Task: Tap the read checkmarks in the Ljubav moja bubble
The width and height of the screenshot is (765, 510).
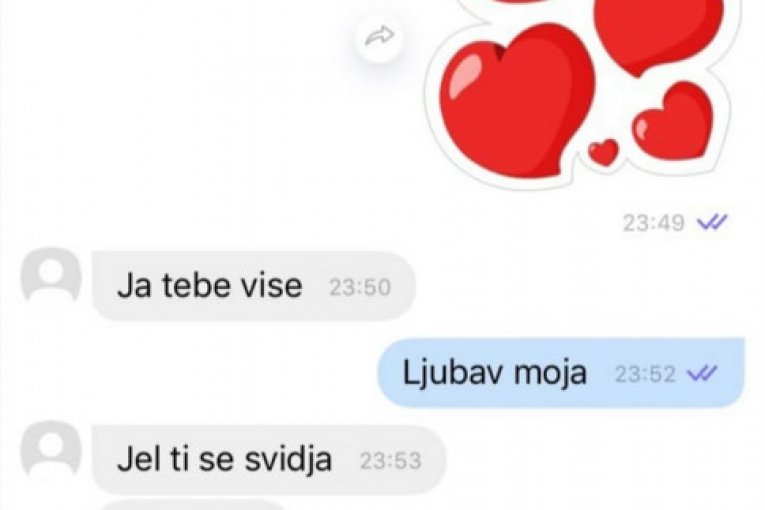Action: (702, 374)
